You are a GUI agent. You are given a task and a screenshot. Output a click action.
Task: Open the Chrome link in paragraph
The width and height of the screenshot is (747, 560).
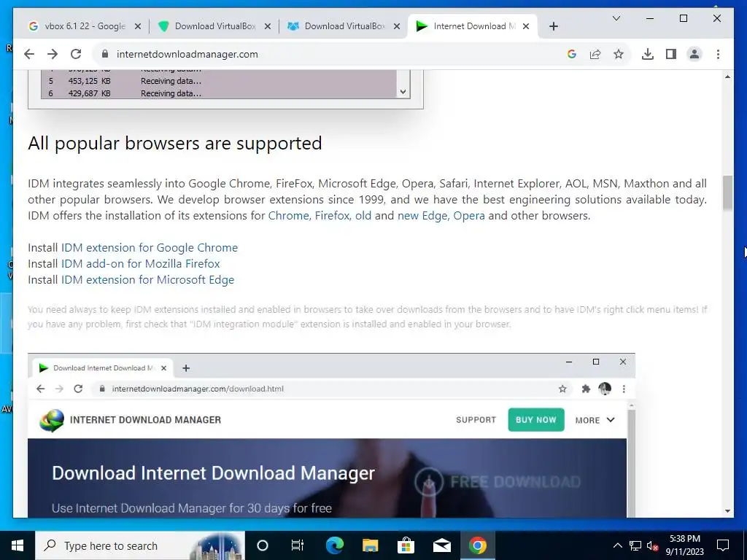click(288, 216)
